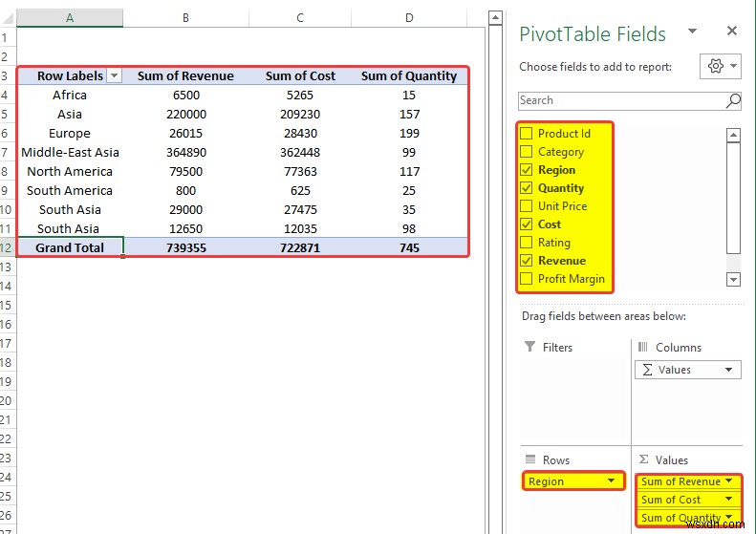Select the revenue value 364890
Viewport: 756px width, 534px height.
(185, 152)
